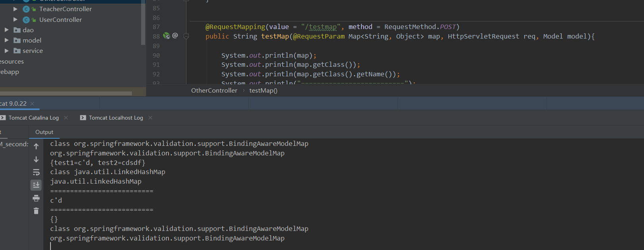
Task: Expand the model folder
Action: [x=6, y=40]
